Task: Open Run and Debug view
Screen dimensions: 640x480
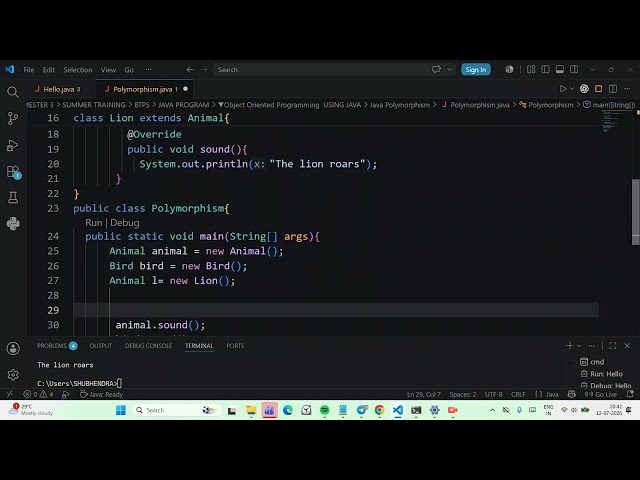Action: pyautogui.click(x=13, y=145)
